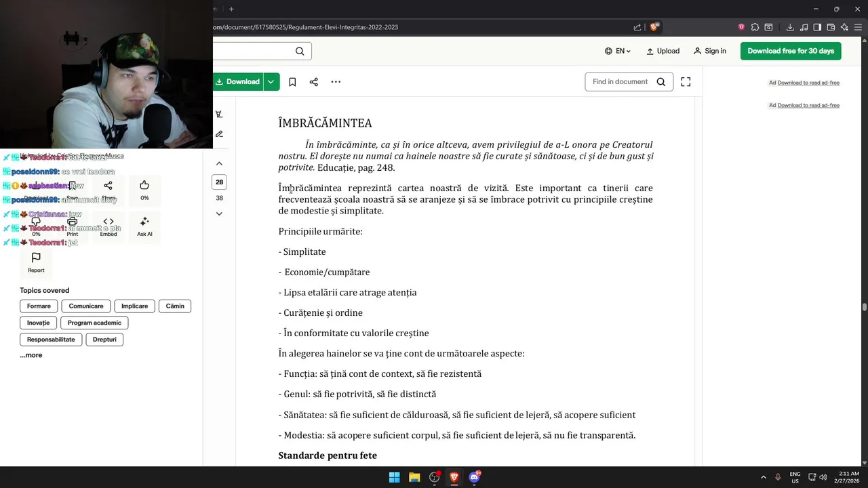This screenshot has width=868, height=488.
Task: Open a new browser tab with plus
Action: point(231,9)
